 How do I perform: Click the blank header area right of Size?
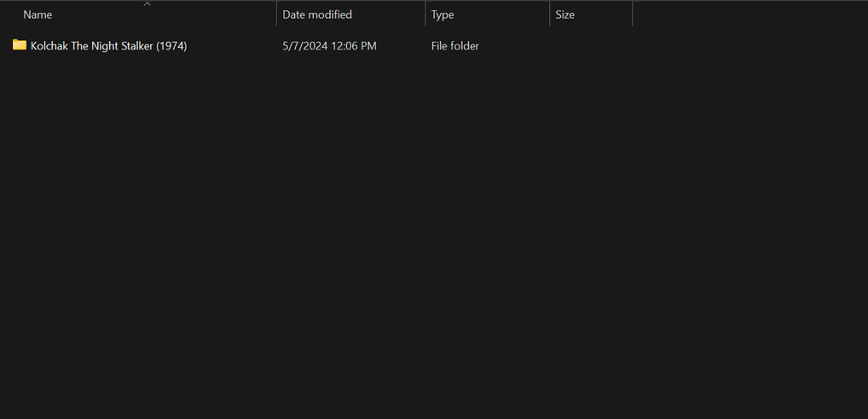(x=750, y=15)
